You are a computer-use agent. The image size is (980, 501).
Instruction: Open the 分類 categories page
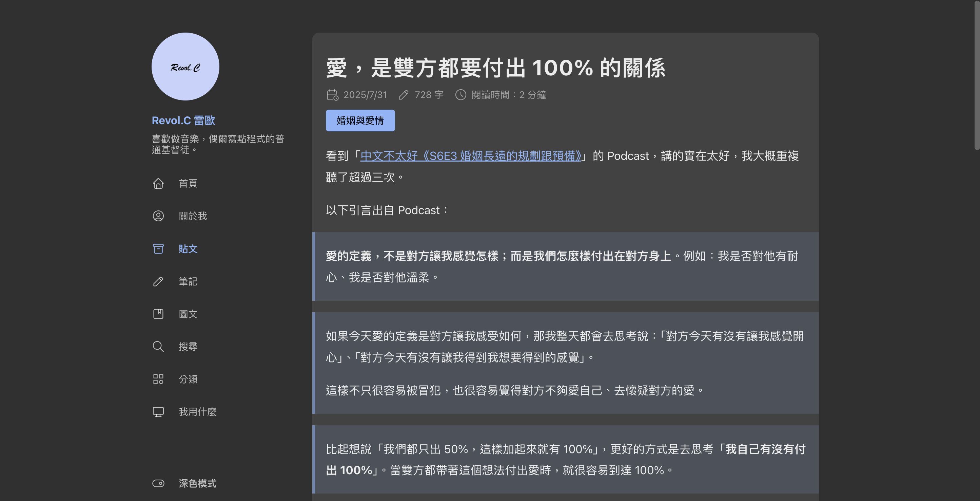(x=188, y=379)
